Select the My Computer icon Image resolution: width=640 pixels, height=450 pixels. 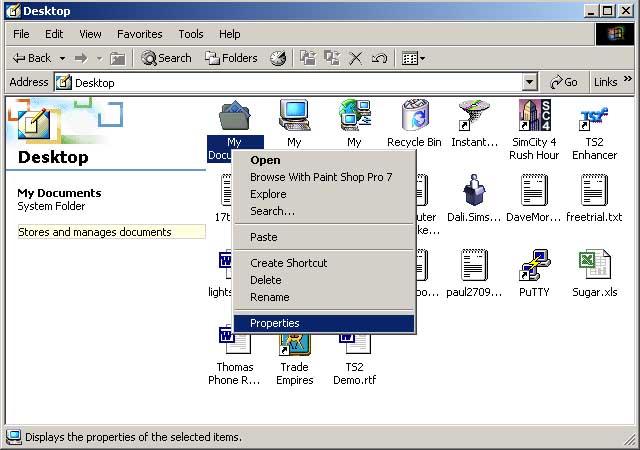294,116
